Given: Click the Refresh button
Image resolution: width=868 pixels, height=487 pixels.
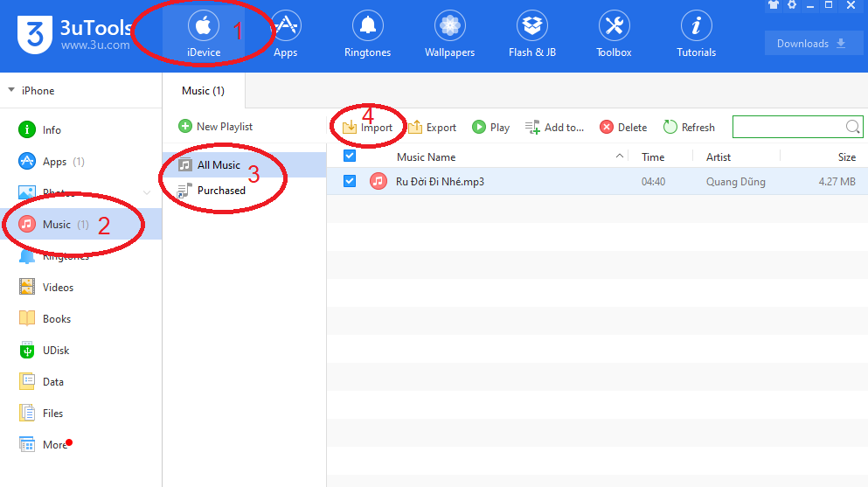Looking at the screenshot, I should pyautogui.click(x=689, y=128).
